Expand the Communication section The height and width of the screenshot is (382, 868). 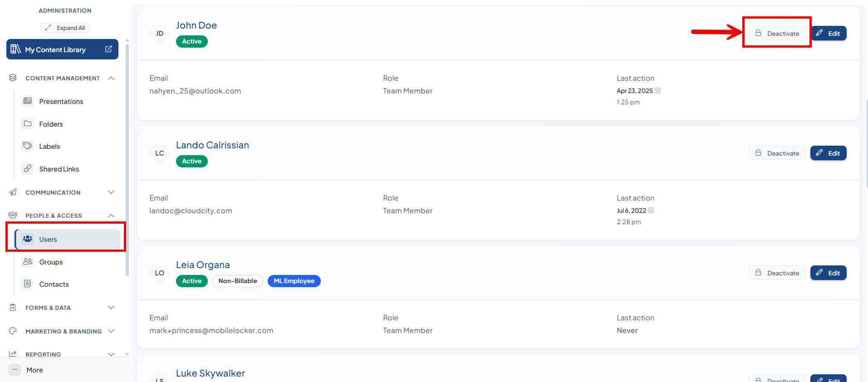pyautogui.click(x=111, y=192)
